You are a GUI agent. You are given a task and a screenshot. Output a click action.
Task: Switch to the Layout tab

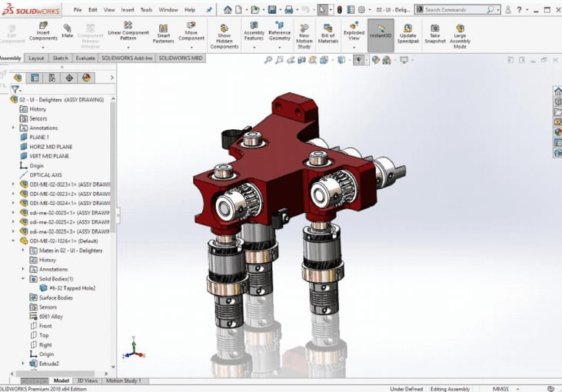tap(36, 58)
